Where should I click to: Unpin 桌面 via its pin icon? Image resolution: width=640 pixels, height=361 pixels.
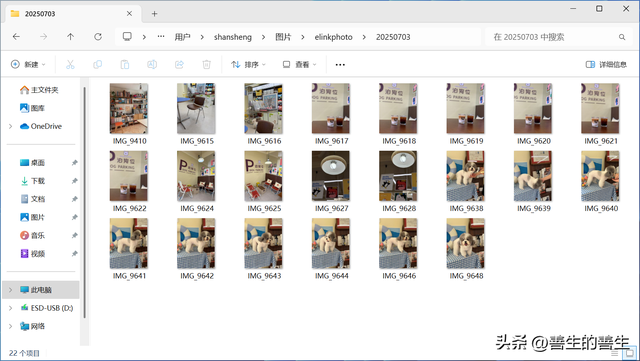74,163
